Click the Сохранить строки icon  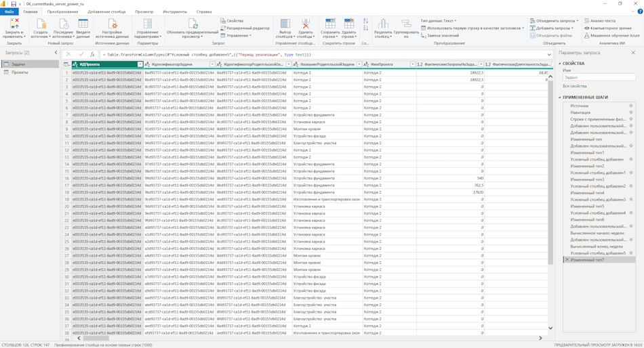[330, 24]
